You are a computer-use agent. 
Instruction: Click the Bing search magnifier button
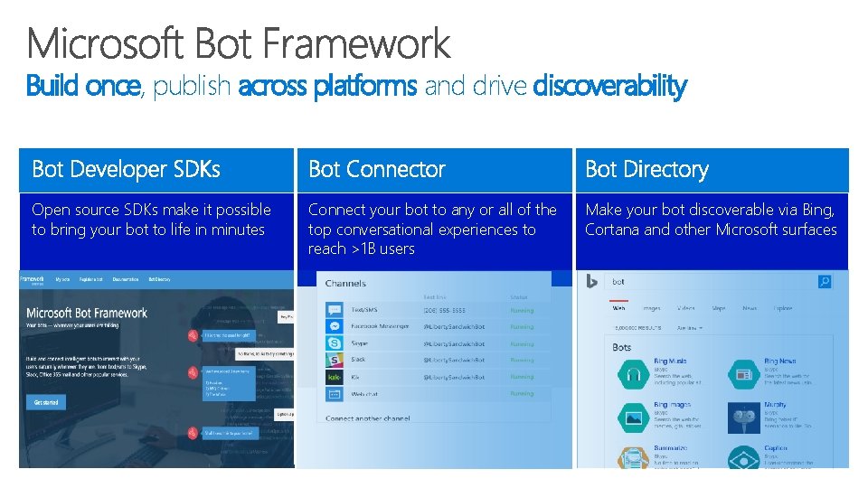[x=825, y=282]
